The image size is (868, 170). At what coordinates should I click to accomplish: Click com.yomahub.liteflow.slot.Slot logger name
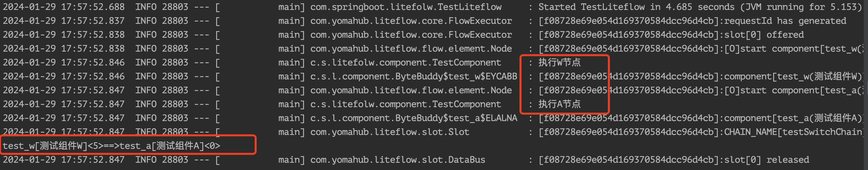click(x=390, y=132)
